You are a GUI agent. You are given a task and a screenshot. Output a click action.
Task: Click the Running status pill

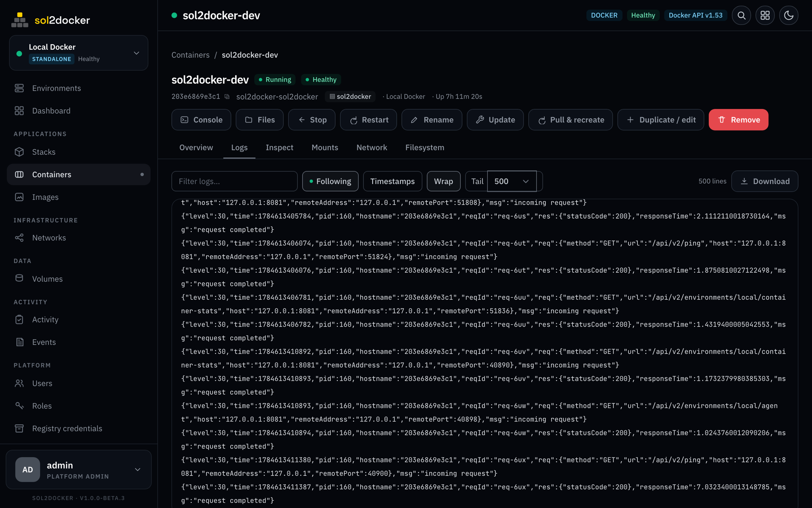point(275,80)
